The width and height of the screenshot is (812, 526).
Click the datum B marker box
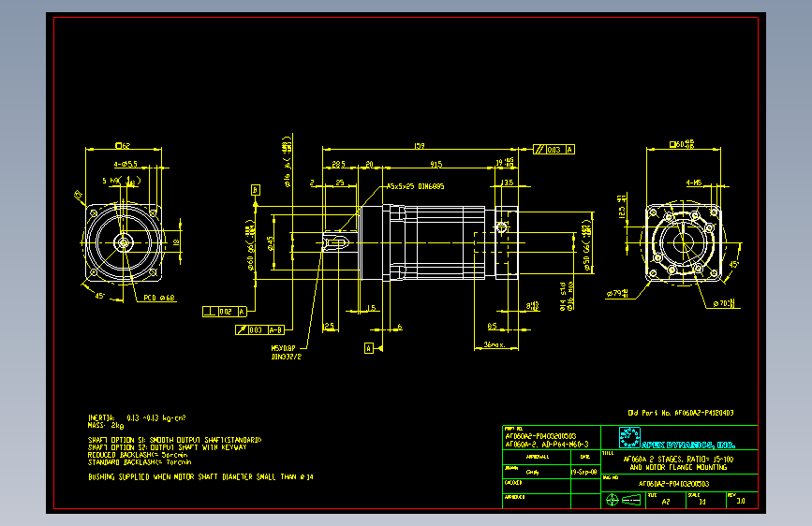pyautogui.click(x=256, y=190)
